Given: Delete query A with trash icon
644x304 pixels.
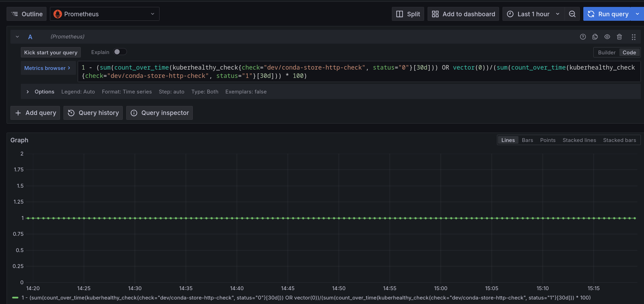Looking at the screenshot, I should 619,37.
